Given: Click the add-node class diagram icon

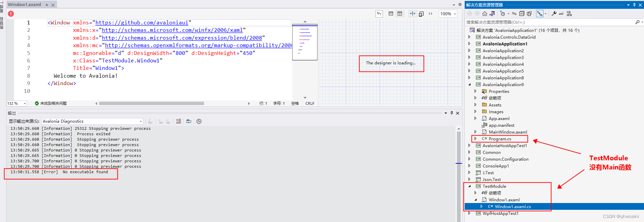Looking at the screenshot, I should click(x=569, y=14).
